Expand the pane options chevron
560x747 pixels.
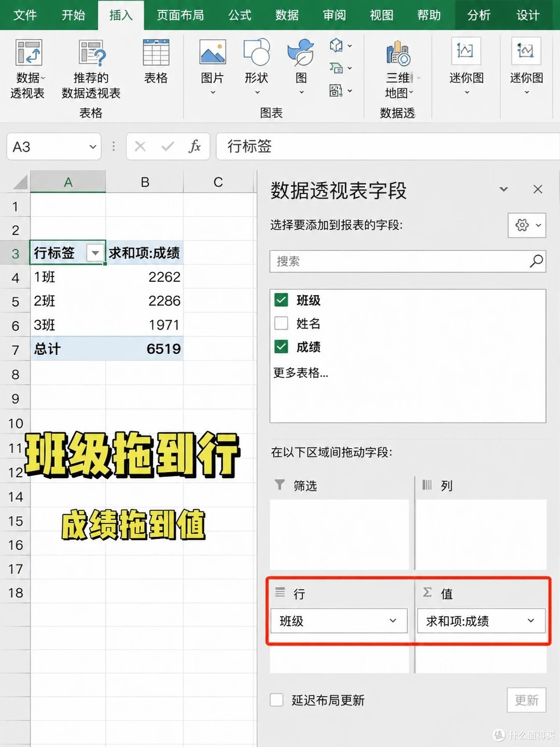[503, 189]
